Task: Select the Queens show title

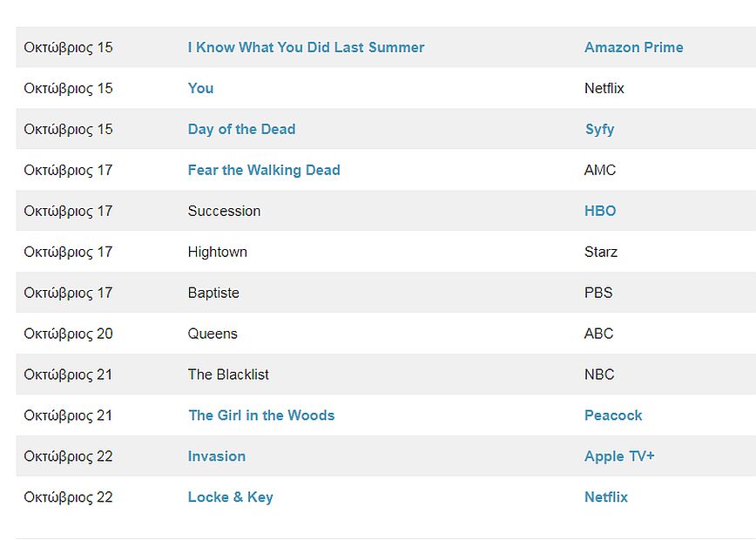Action: pyautogui.click(x=213, y=334)
